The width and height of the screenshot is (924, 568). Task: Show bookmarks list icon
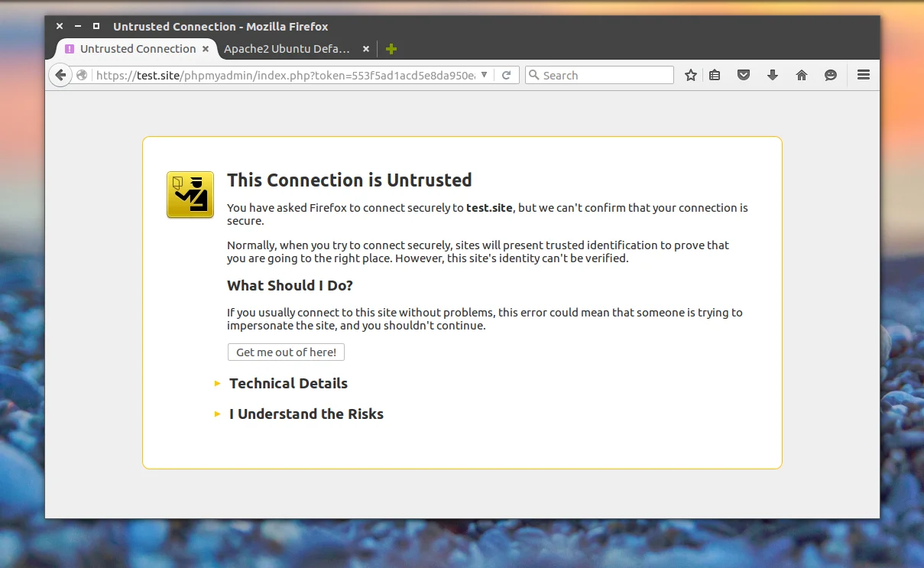coord(715,75)
